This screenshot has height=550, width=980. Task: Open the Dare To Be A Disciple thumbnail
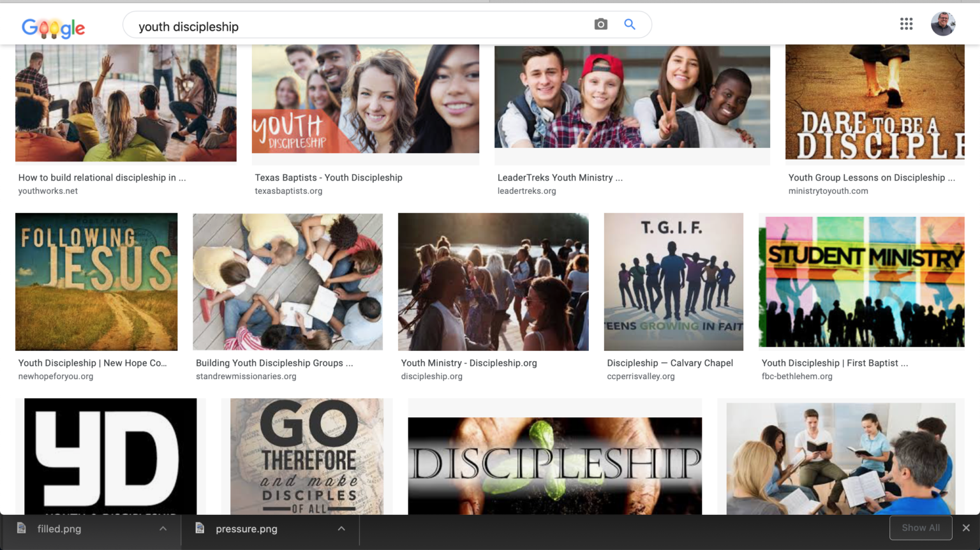pyautogui.click(x=875, y=102)
